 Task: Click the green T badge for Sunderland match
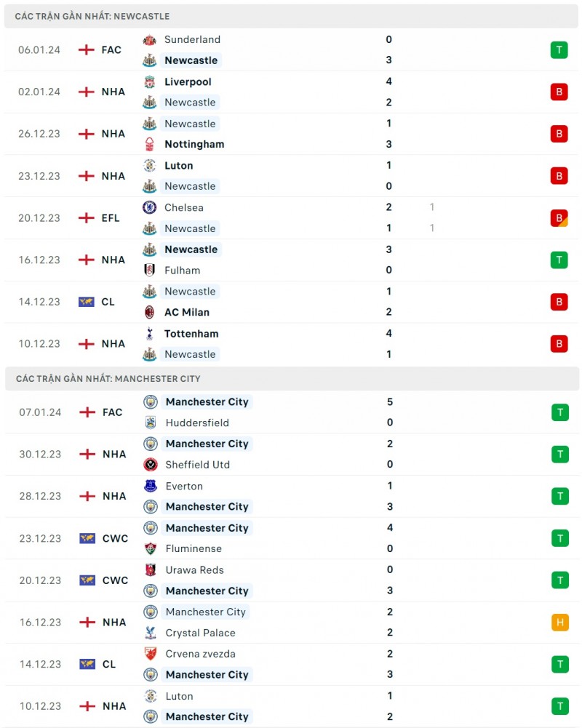(559, 50)
